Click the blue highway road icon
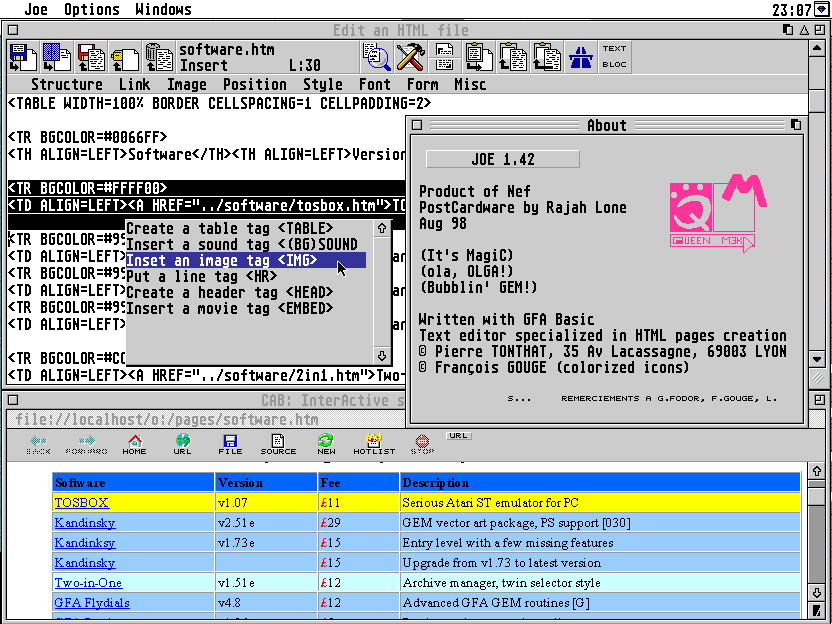Image resolution: width=832 pixels, height=624 pixels. [580, 57]
